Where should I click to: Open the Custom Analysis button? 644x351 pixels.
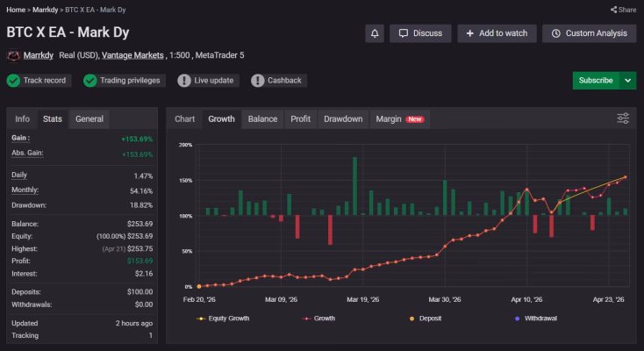[589, 33]
